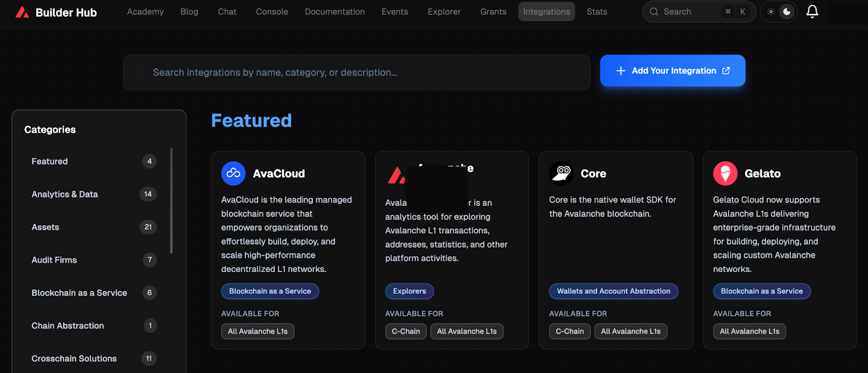
Task: Click the Core wallet SDK description text
Action: tap(612, 207)
